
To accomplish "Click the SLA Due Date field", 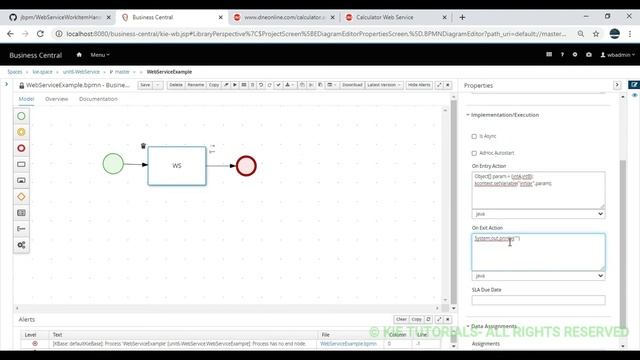I will (x=538, y=300).
